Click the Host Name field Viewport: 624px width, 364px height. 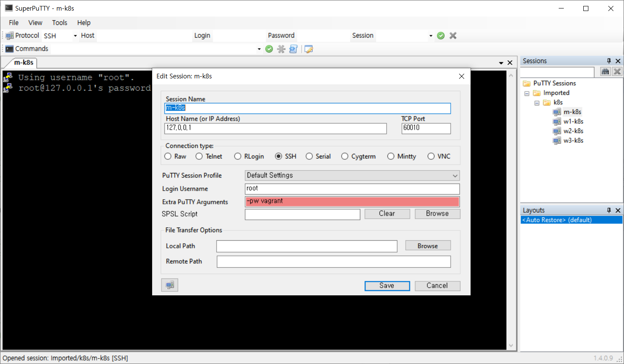(x=276, y=128)
